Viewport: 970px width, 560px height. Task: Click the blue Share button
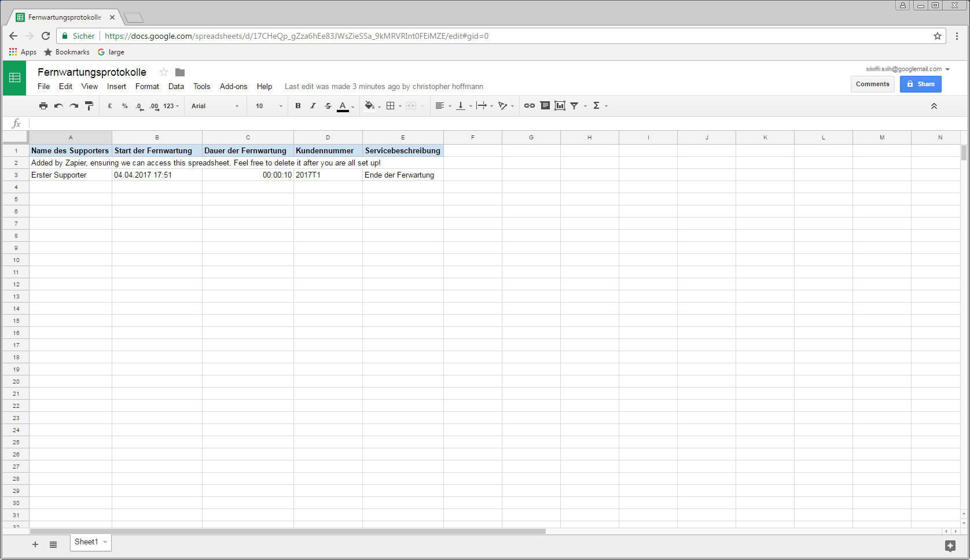point(920,84)
